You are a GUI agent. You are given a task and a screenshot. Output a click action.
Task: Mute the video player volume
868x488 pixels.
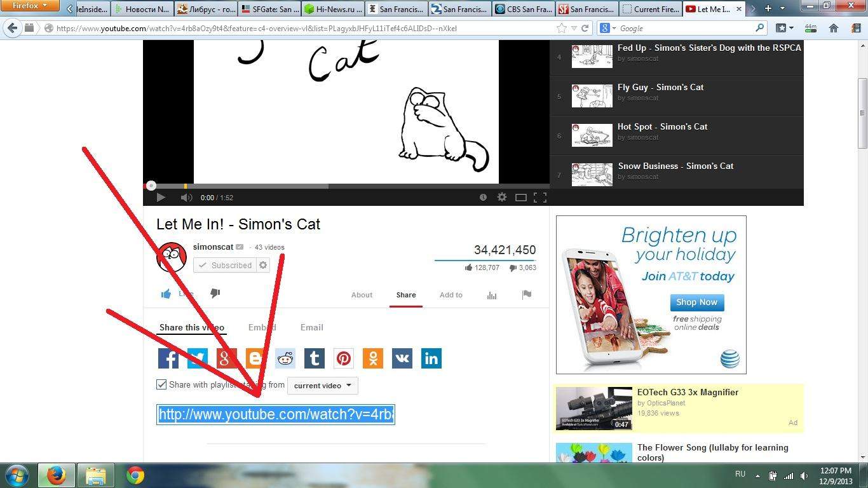186,198
